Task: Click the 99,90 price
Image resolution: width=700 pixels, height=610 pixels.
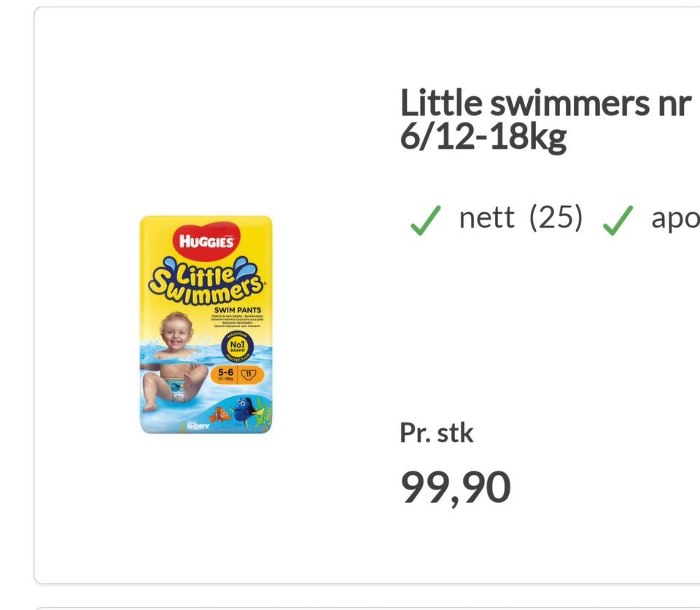Action: coord(456,487)
